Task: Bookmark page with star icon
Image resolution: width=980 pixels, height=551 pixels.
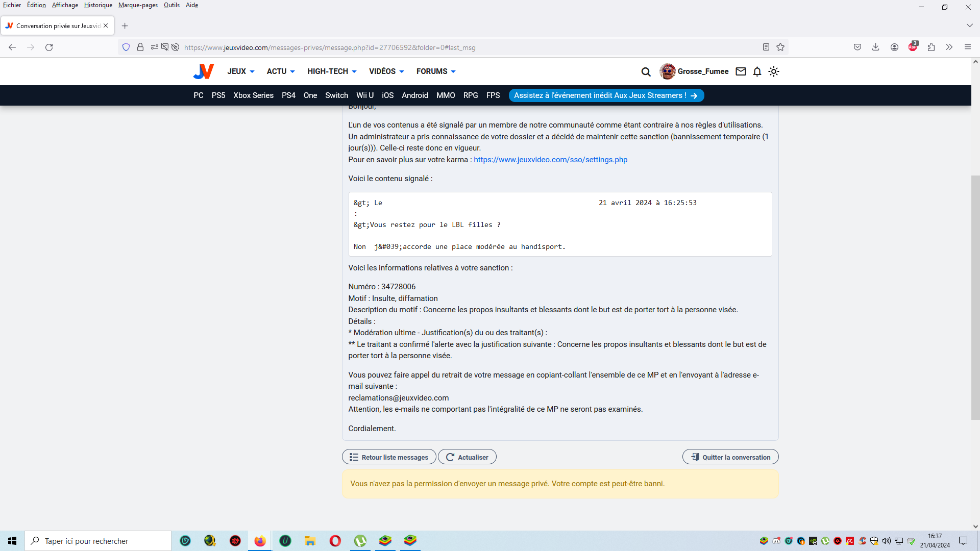Action: (780, 47)
